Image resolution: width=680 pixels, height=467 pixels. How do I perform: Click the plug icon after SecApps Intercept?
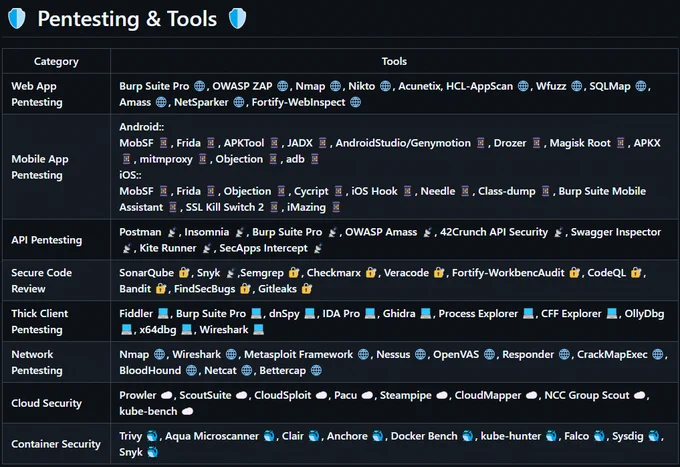click(318, 248)
